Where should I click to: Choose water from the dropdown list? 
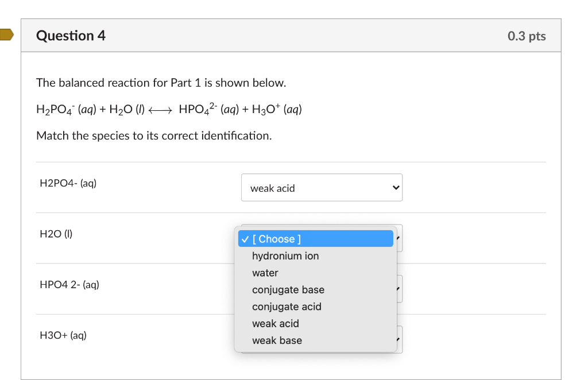(315, 273)
